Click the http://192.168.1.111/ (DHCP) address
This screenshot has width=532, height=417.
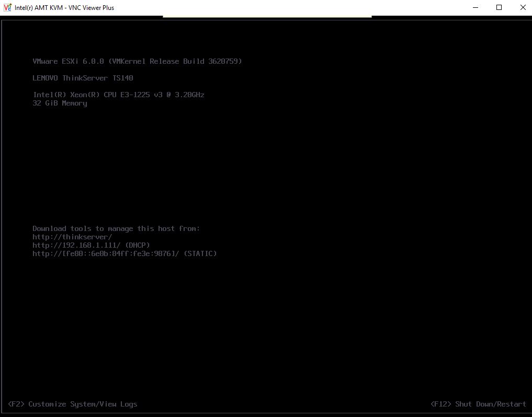coord(91,245)
